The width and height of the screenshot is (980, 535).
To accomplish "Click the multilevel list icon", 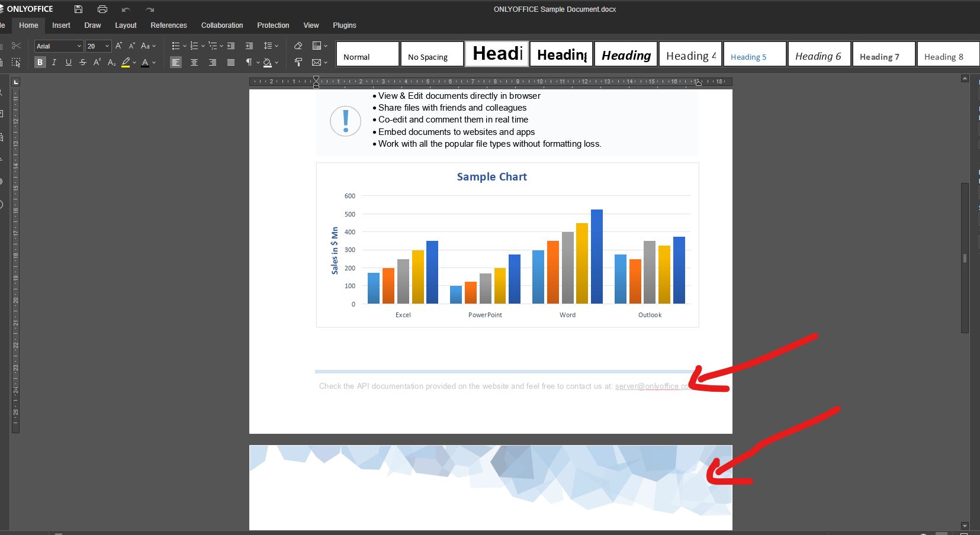I will tap(213, 46).
